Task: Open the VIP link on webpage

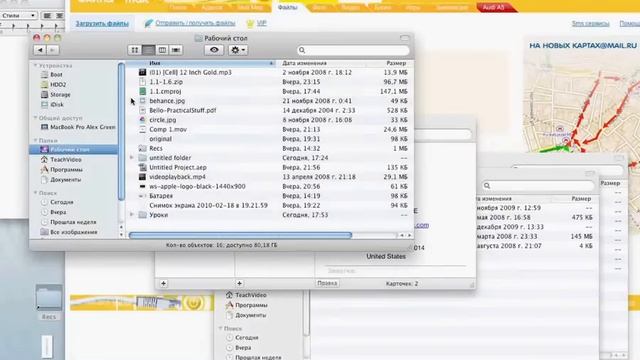Action: pos(261,23)
